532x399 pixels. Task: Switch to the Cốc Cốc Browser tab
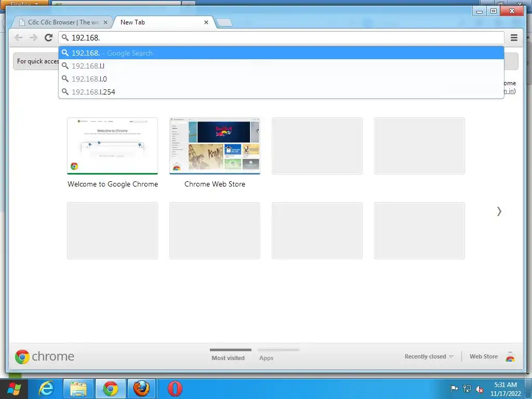pos(62,22)
